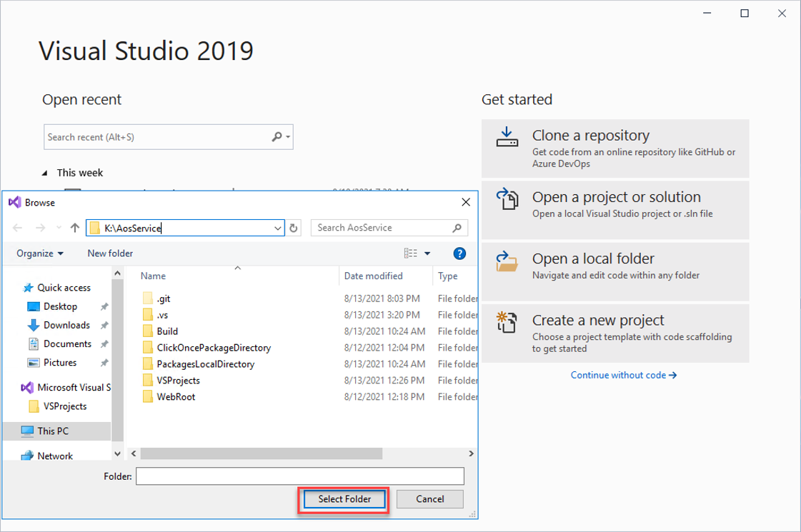Sort by the Name column header
This screenshot has width=801, height=532.
click(x=153, y=276)
